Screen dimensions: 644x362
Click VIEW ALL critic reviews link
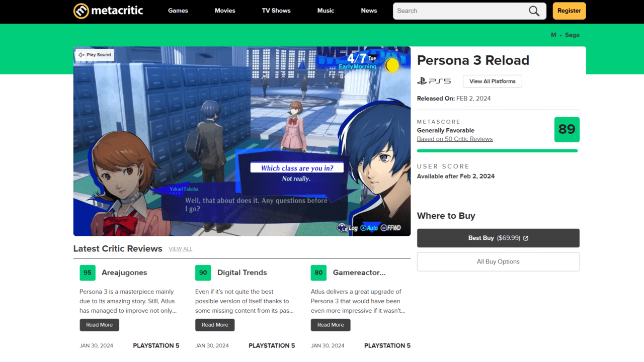pyautogui.click(x=181, y=249)
